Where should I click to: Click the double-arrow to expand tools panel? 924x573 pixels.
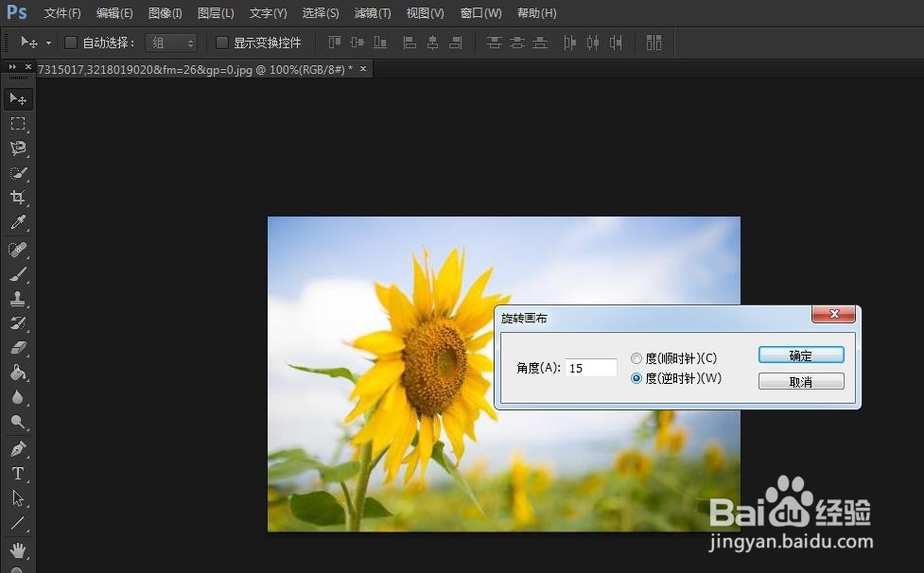pos(11,67)
